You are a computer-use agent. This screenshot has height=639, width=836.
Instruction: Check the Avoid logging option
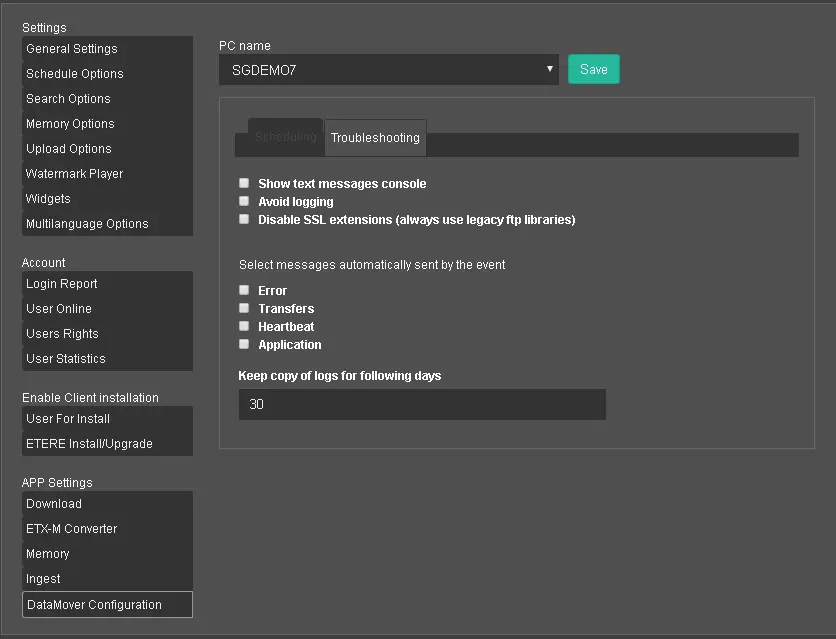[244, 202]
